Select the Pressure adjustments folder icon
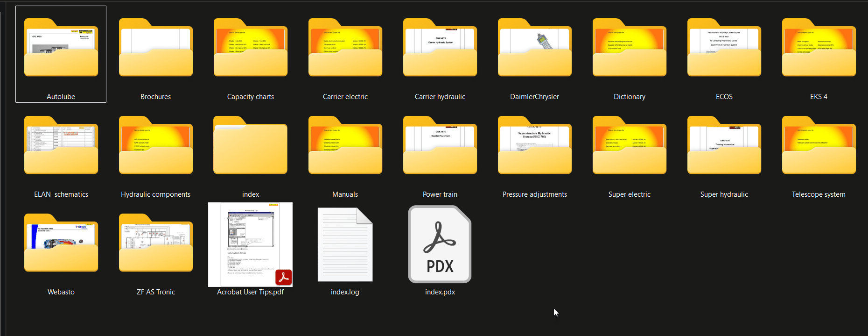This screenshot has height=336, width=868. coord(535,145)
